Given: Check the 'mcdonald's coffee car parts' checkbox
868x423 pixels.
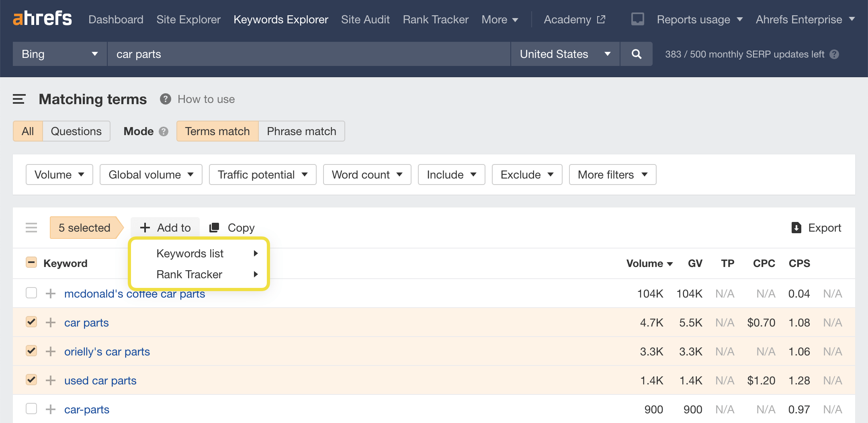Looking at the screenshot, I should click(31, 293).
